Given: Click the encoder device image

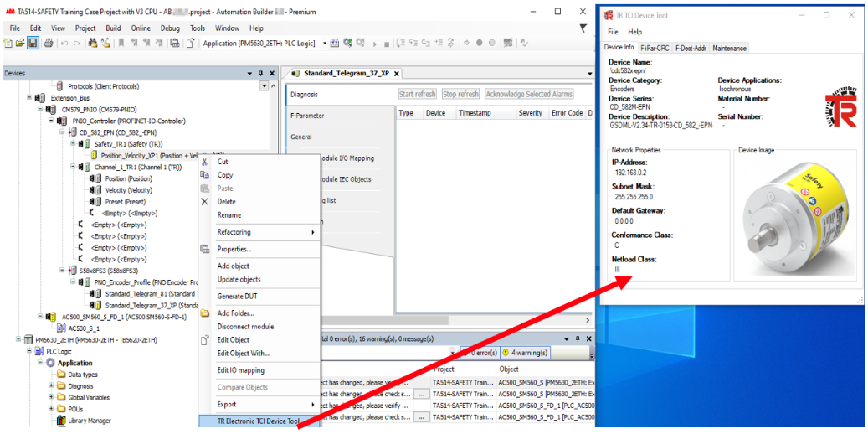Looking at the screenshot, I should [x=795, y=213].
